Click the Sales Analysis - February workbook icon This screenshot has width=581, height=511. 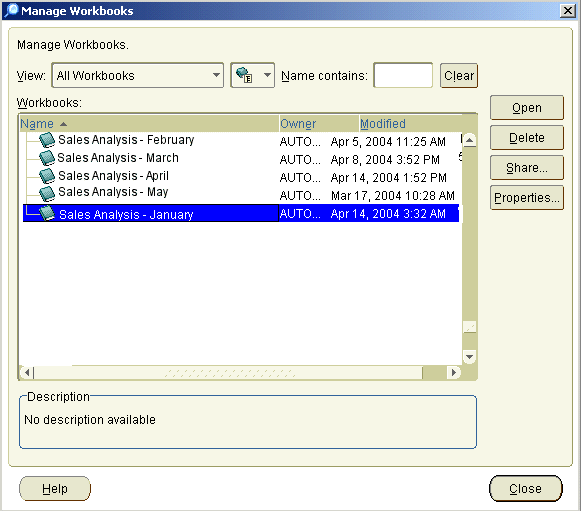pyautogui.click(x=47, y=140)
